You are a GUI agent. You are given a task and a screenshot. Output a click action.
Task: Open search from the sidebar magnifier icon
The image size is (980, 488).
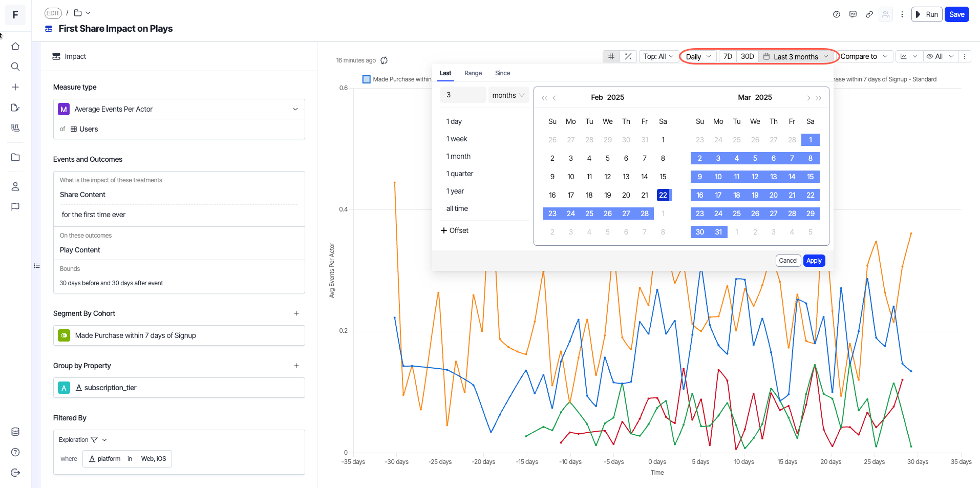[15, 67]
